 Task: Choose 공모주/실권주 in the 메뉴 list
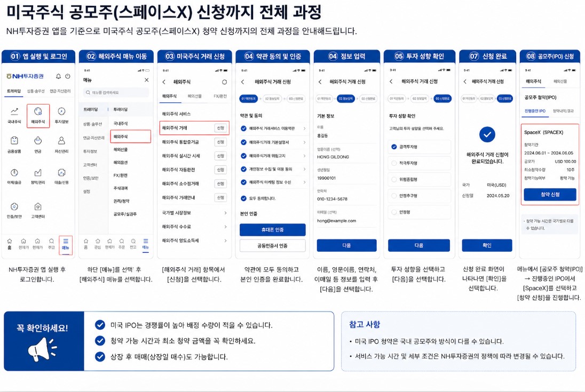125,214
